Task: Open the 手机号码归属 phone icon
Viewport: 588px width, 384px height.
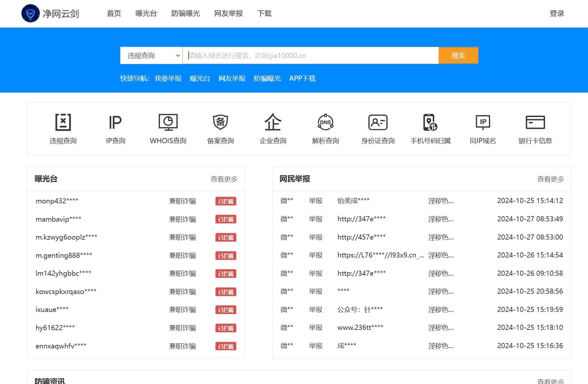Action: click(x=430, y=122)
